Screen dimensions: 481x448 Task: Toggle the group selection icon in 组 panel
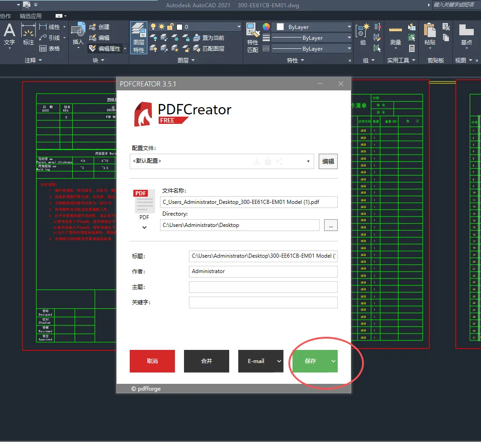377,48
